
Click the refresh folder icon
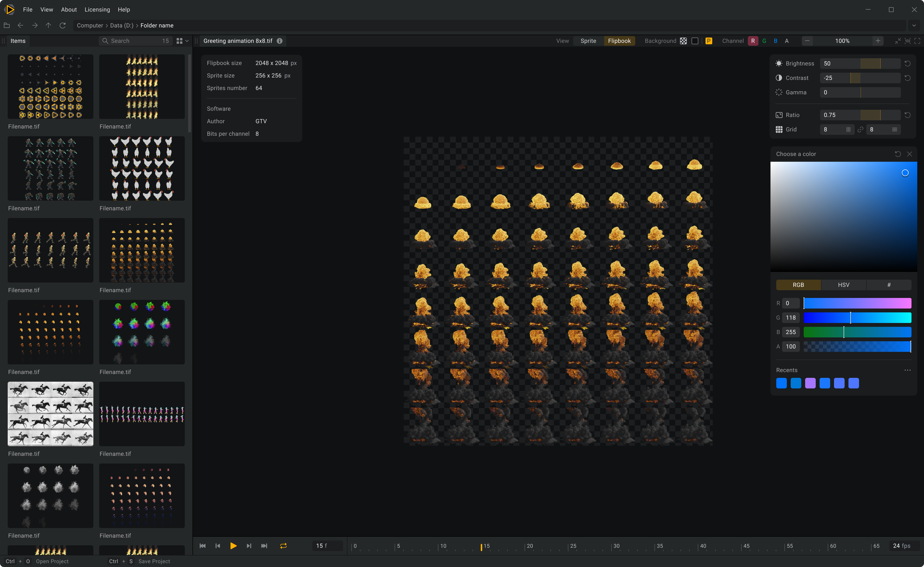click(x=63, y=26)
